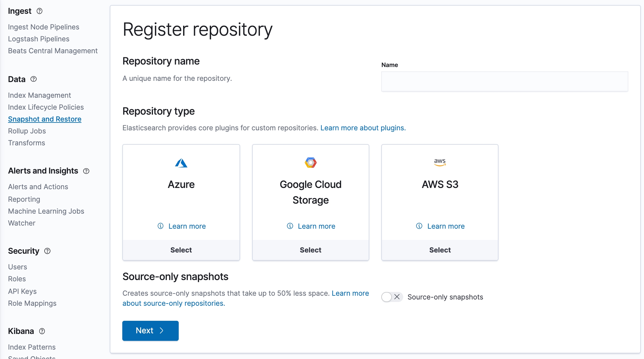Click help icon next to Security heading
The width and height of the screenshot is (644, 359).
tap(47, 251)
